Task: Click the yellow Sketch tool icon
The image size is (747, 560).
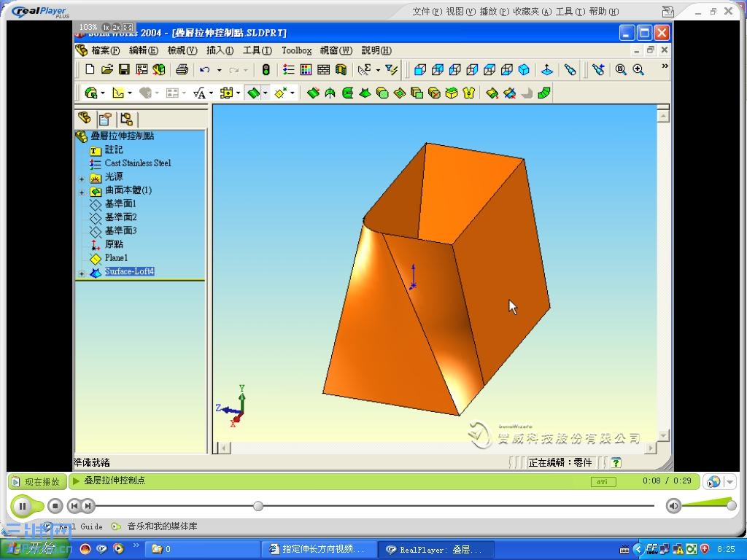Action: (117, 93)
